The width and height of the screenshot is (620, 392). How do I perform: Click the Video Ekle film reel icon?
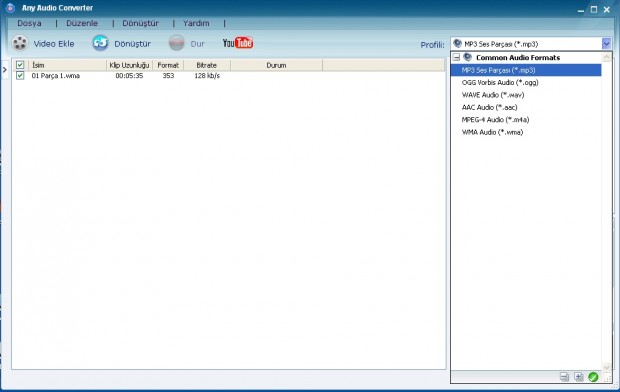coord(19,43)
